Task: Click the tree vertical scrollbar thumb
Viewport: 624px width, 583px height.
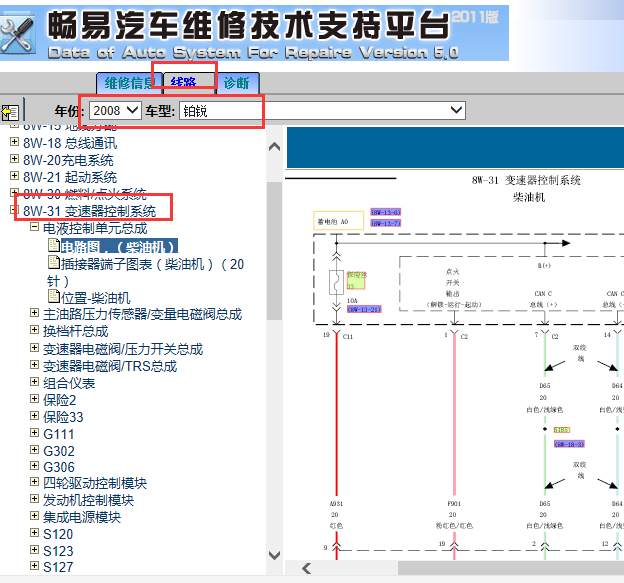Action: tap(275, 251)
